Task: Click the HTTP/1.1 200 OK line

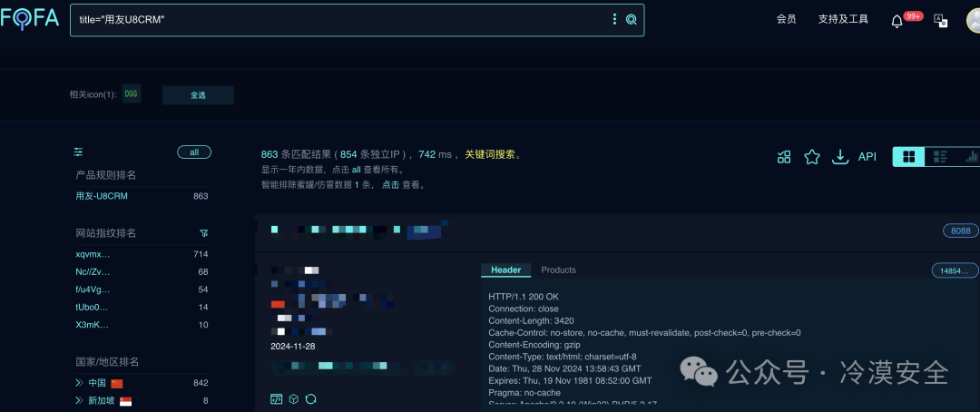Action: pyautogui.click(x=524, y=297)
